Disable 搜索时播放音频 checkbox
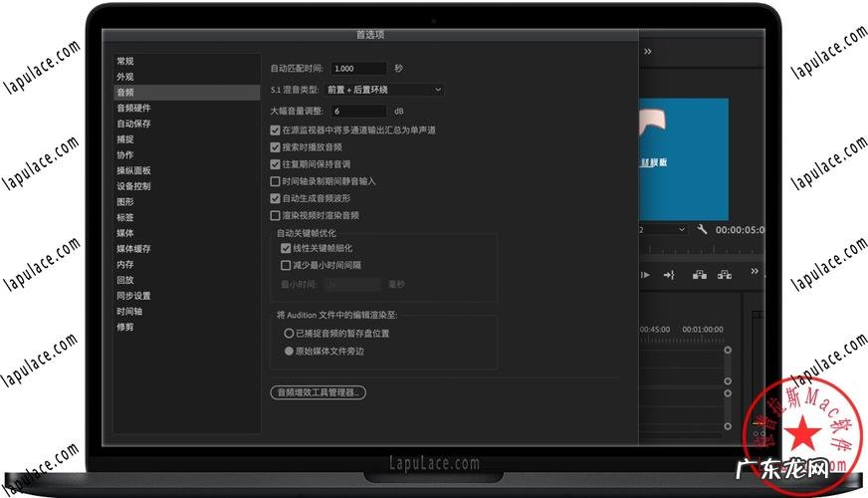 276,146
